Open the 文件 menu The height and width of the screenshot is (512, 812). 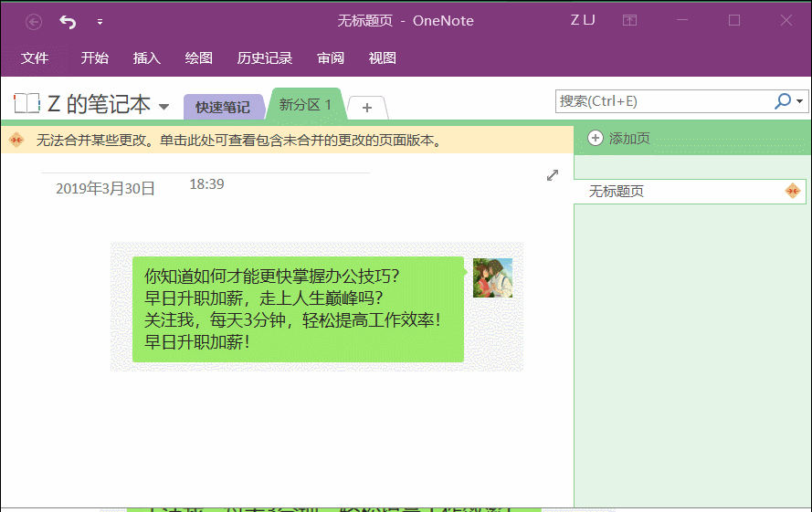tap(35, 58)
